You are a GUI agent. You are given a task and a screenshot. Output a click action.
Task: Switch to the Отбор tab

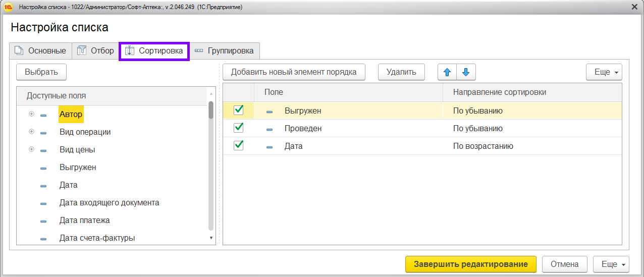tap(95, 51)
